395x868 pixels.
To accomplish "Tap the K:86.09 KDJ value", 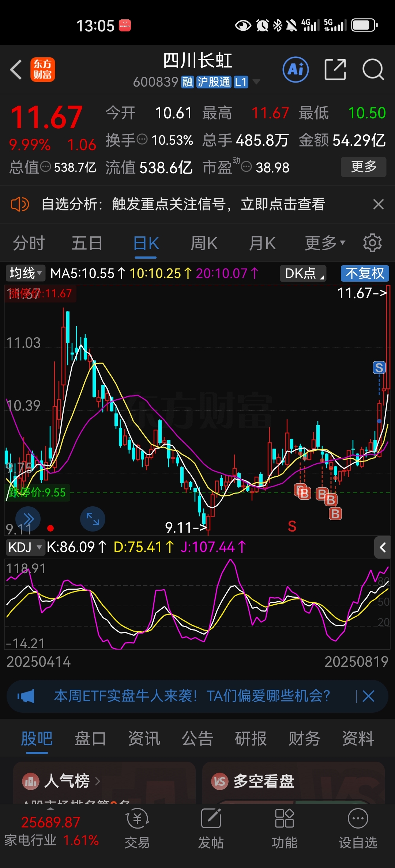I will coord(76,547).
